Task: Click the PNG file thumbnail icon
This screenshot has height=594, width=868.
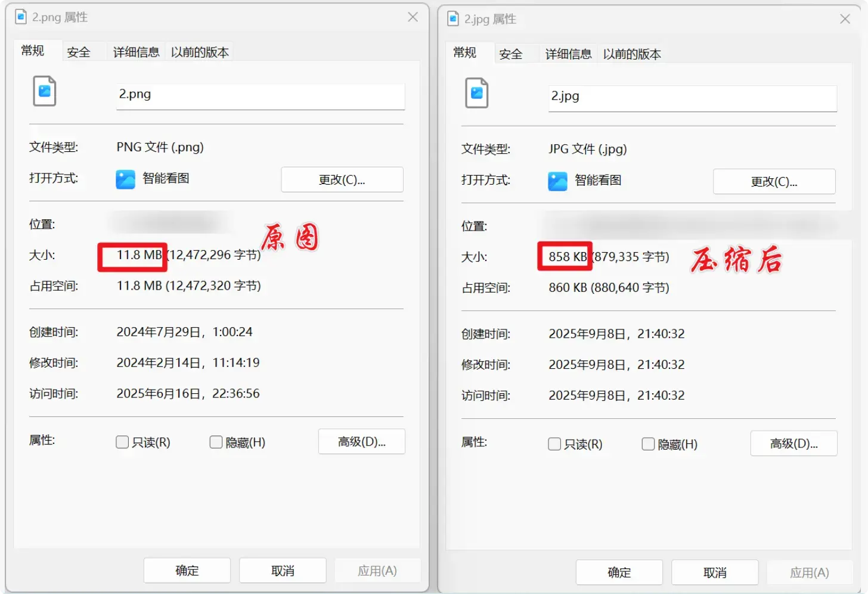Action: click(44, 91)
